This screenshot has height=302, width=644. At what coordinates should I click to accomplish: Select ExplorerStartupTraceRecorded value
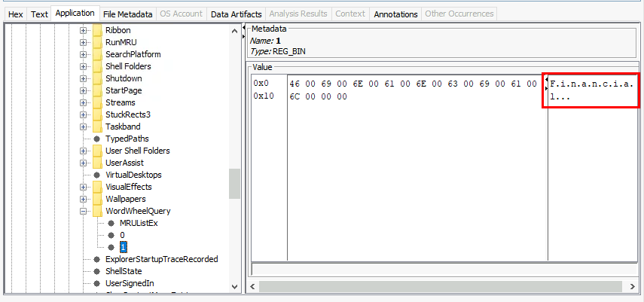tap(161, 259)
